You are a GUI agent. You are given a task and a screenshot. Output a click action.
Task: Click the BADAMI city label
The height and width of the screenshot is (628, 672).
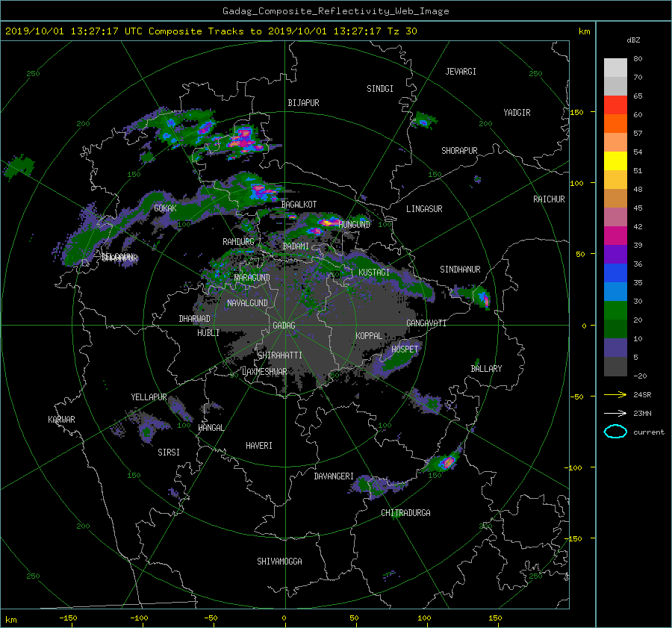[x=296, y=246]
